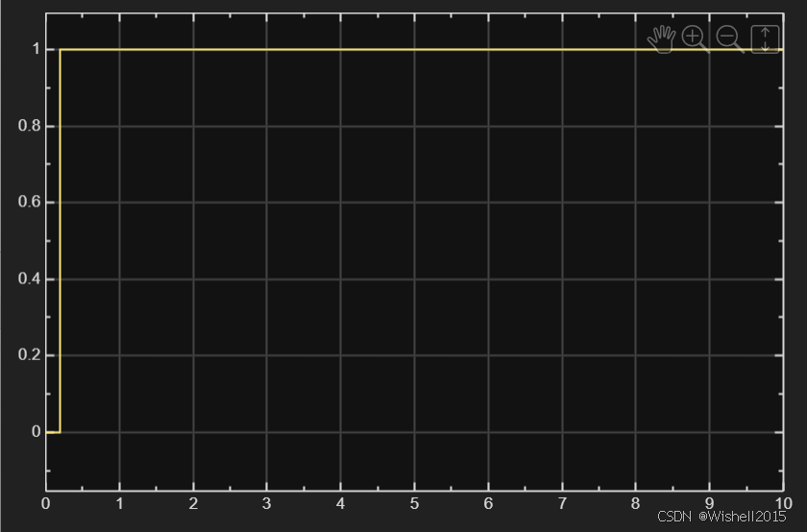The image size is (807, 532).
Task: Activate the pan hand tool
Action: pos(661,39)
